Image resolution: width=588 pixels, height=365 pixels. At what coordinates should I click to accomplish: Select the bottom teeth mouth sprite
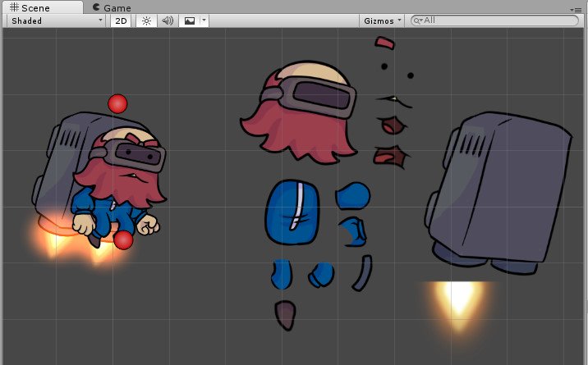tap(391, 156)
